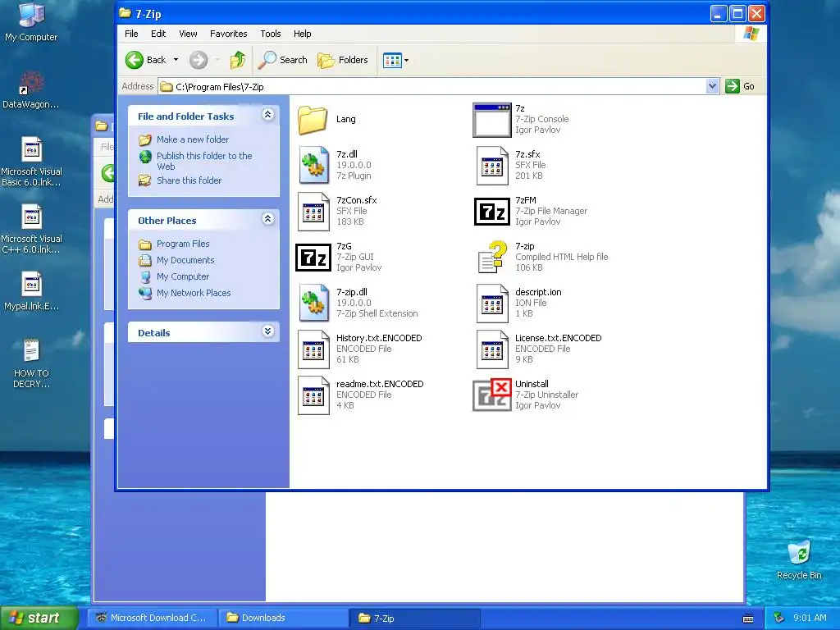This screenshot has height=630, width=840.
Task: Toggle the Folders pane button
Action: tap(343, 60)
